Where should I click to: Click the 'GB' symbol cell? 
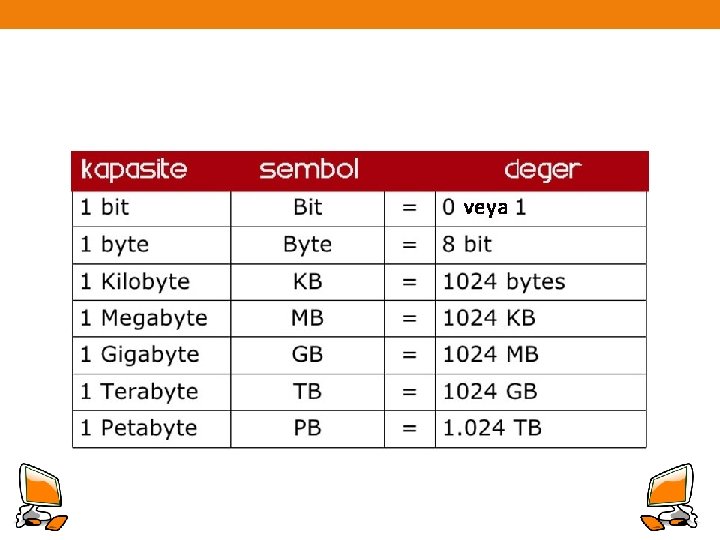[x=308, y=355]
